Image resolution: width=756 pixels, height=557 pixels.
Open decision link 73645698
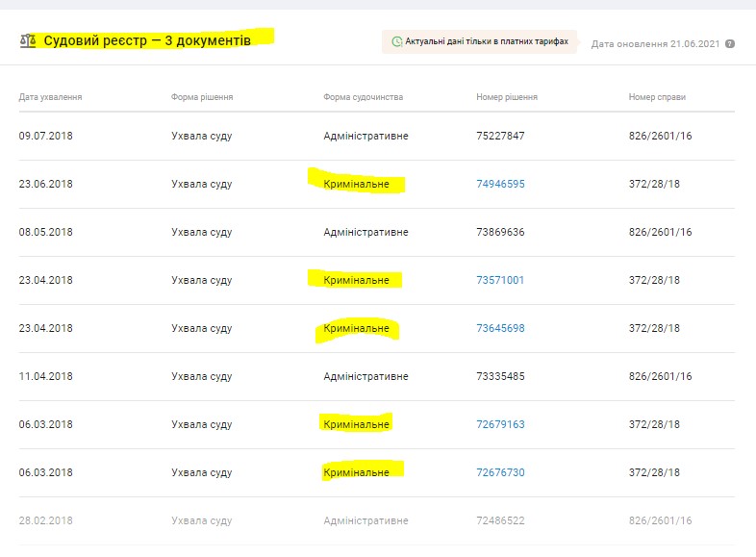tap(500, 328)
